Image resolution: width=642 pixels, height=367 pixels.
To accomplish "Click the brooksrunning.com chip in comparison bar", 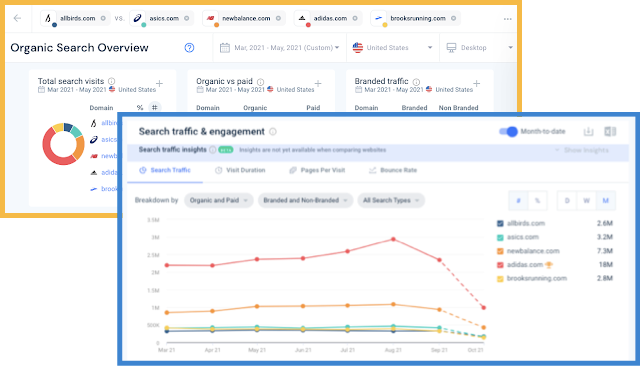I will click(415, 18).
